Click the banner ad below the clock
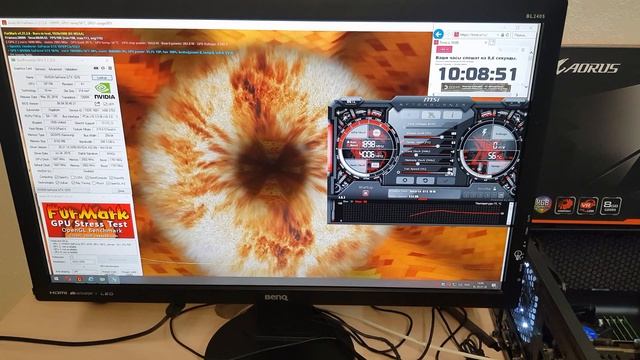Screen dimensions: 640x360 click(476, 87)
